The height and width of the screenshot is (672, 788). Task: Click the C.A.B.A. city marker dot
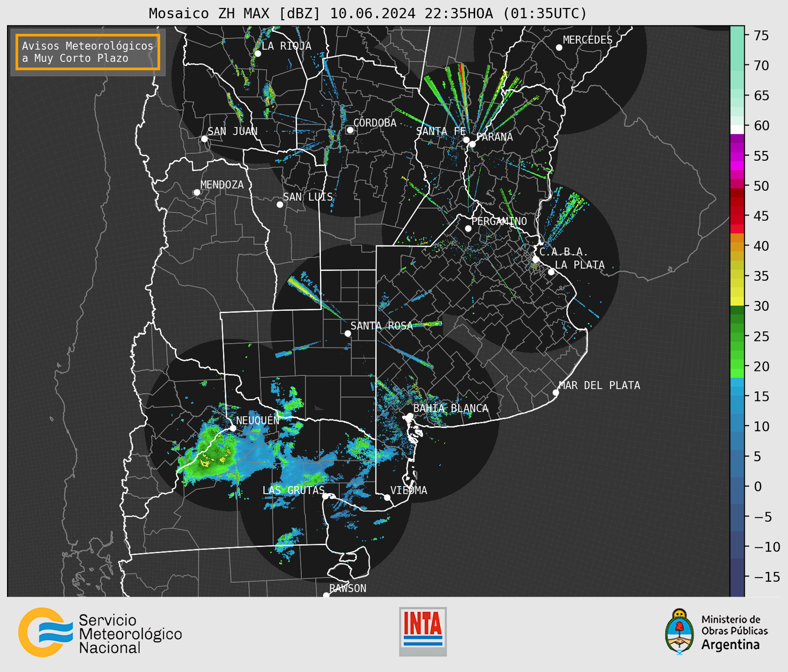[x=536, y=259]
